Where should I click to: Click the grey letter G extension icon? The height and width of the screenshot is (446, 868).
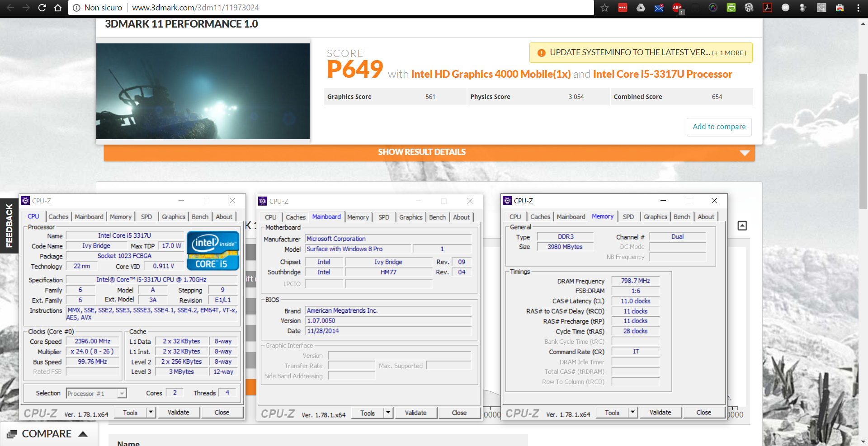[x=821, y=8]
